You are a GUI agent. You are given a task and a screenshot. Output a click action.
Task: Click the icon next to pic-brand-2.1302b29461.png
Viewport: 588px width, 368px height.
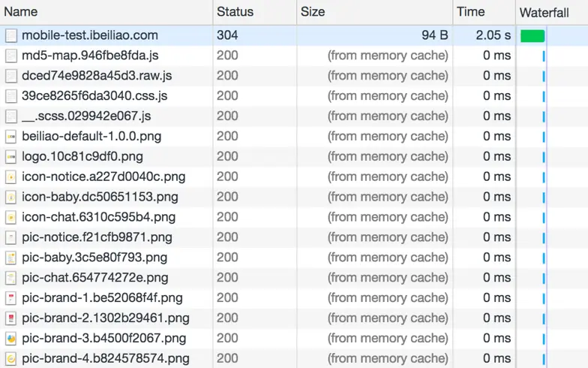click(10, 318)
